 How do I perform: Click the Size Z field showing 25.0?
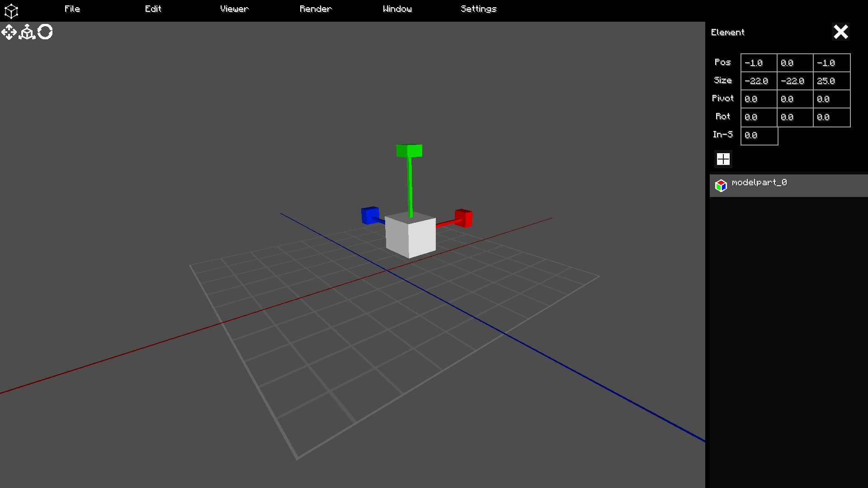coord(831,81)
